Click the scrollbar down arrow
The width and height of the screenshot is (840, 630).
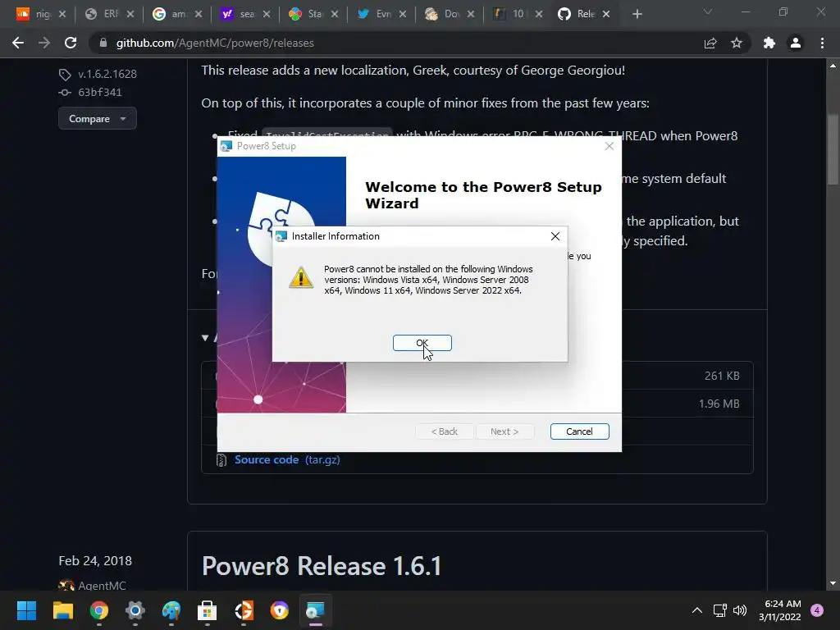tap(833, 583)
